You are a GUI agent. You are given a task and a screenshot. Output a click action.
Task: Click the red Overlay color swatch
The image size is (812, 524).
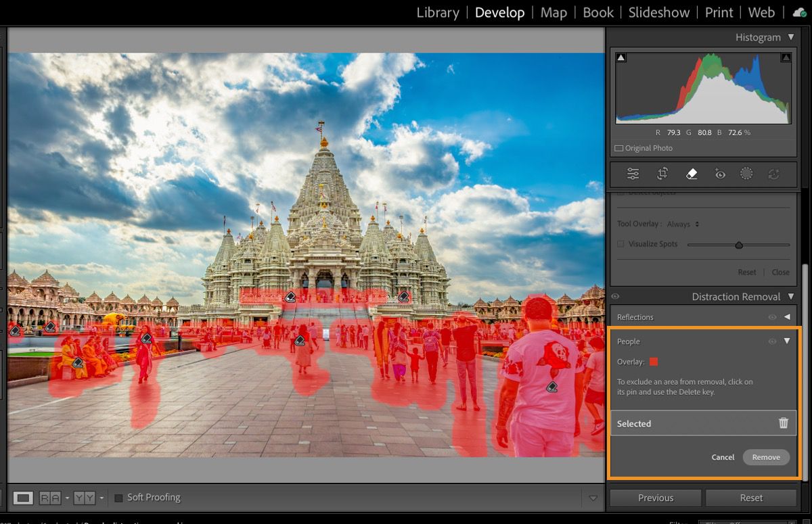(x=654, y=362)
